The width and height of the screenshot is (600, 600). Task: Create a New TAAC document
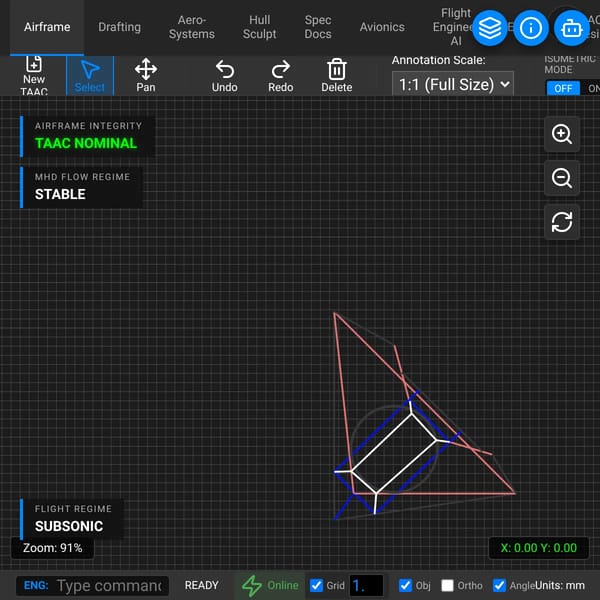[x=34, y=75]
